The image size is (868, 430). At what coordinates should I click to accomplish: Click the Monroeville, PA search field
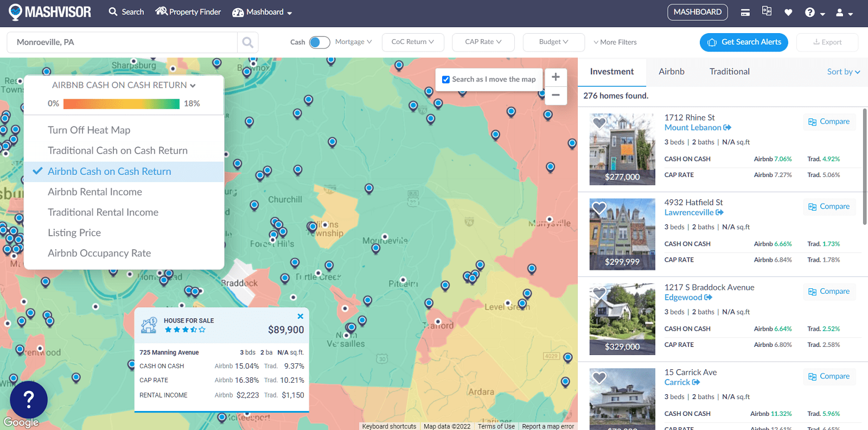123,42
